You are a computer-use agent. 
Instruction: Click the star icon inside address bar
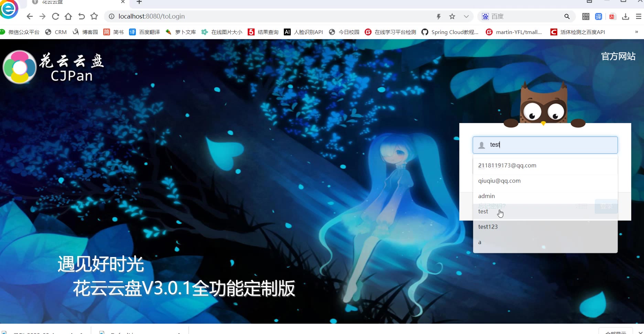tap(452, 16)
